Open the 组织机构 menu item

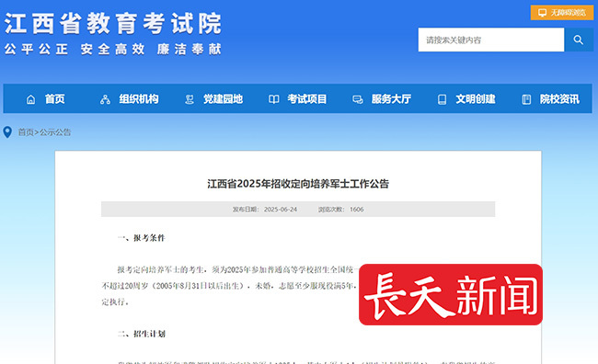138,99
